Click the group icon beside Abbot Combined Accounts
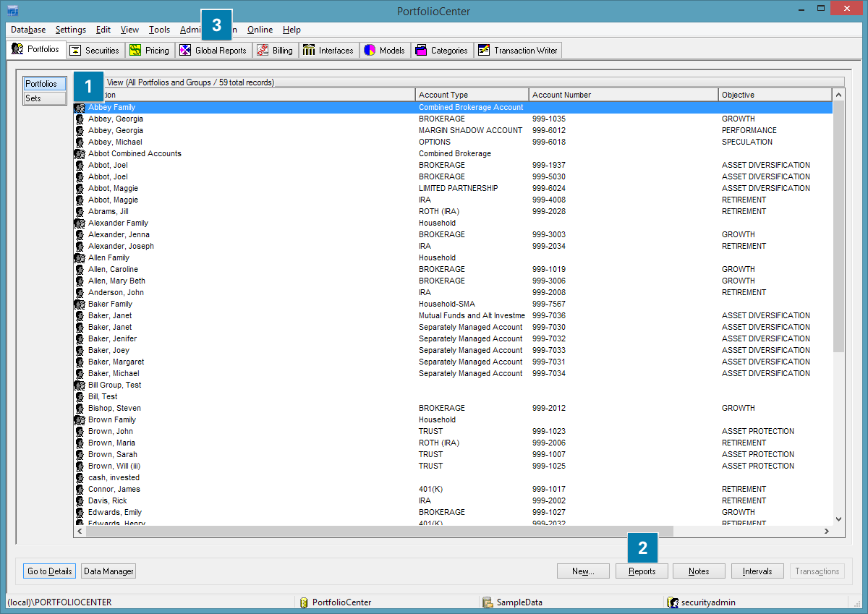Screen dimensions: 868x614 pos(80,153)
